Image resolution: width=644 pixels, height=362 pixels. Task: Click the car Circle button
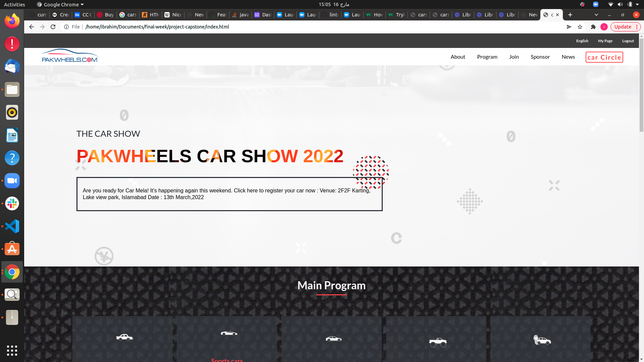[604, 57]
